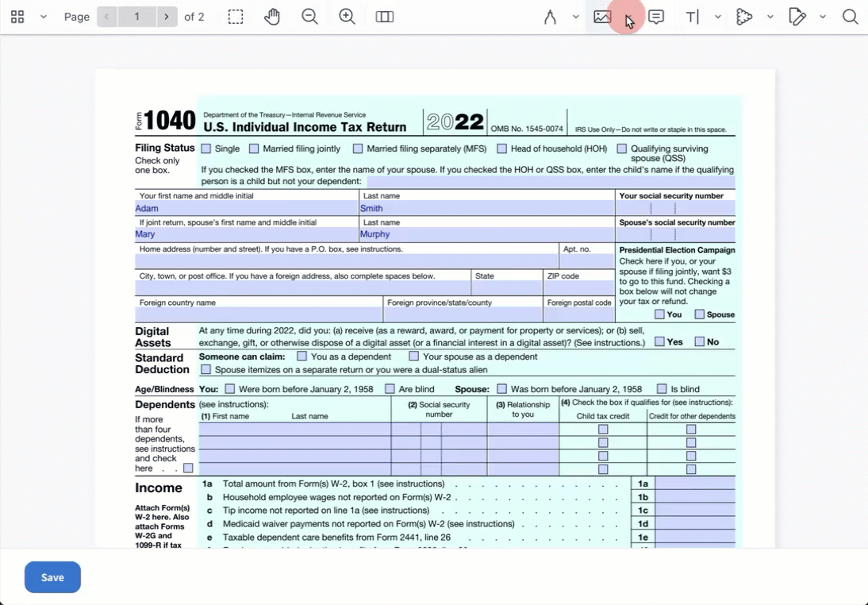Image resolution: width=868 pixels, height=605 pixels.
Task: Activate the pan hand tool
Action: (x=272, y=17)
